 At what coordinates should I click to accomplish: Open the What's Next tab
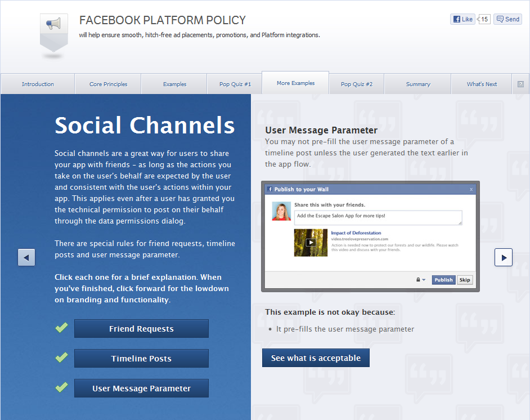click(x=482, y=84)
